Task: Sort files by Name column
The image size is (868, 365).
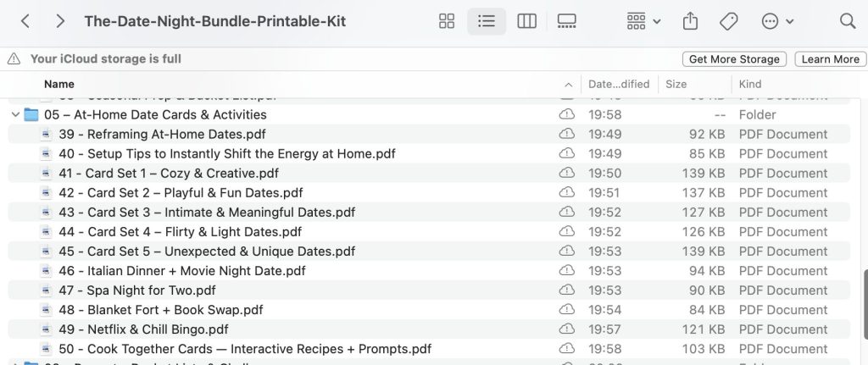Action: [59, 84]
